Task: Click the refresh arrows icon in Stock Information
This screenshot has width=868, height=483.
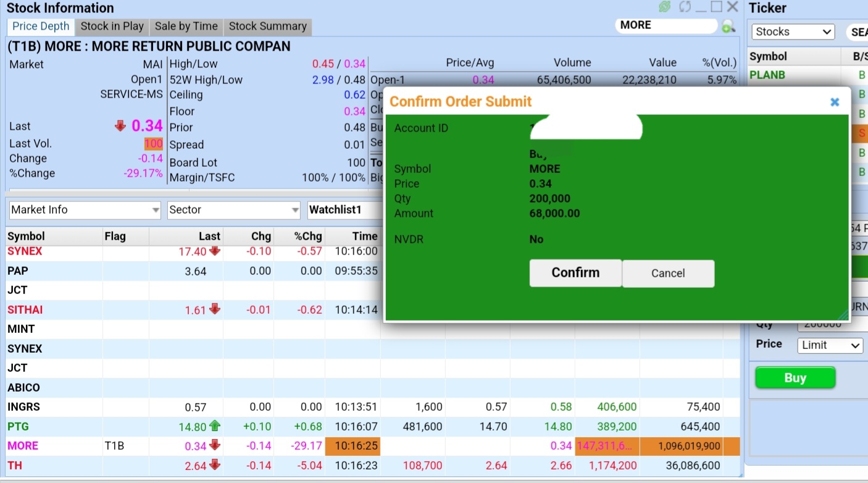Action: pyautogui.click(x=684, y=7)
